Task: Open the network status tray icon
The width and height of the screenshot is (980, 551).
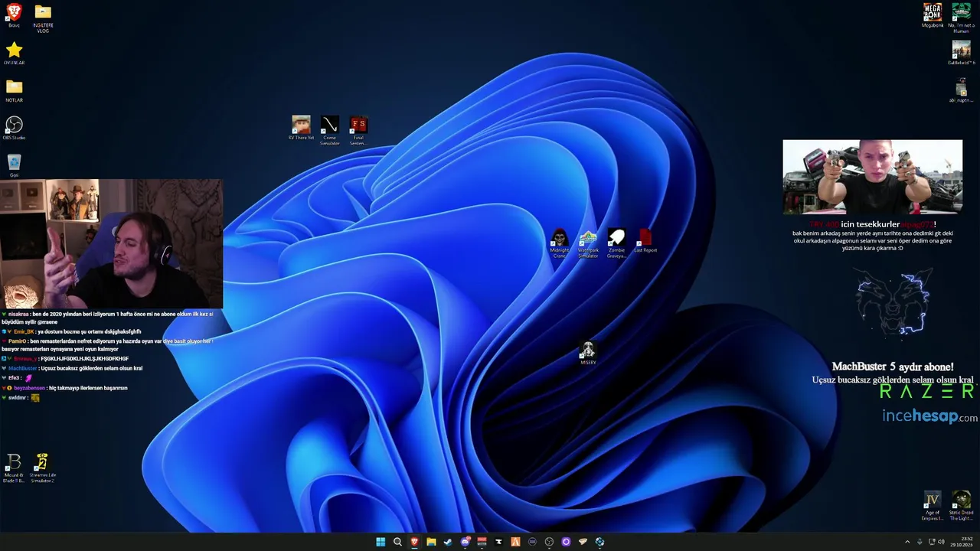Action: coord(932,542)
